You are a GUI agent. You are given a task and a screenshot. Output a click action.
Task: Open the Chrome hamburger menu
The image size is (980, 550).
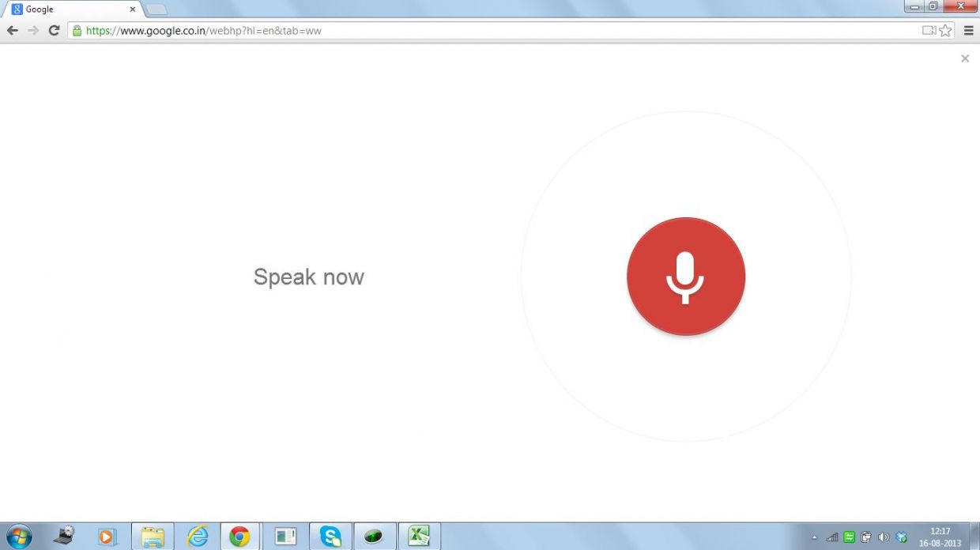pyautogui.click(x=968, y=31)
